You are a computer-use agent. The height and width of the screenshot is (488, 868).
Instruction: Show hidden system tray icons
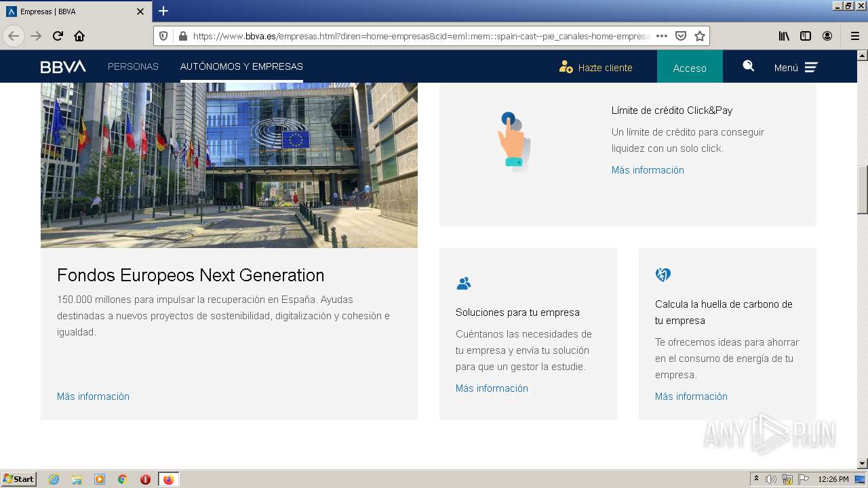pos(756,479)
